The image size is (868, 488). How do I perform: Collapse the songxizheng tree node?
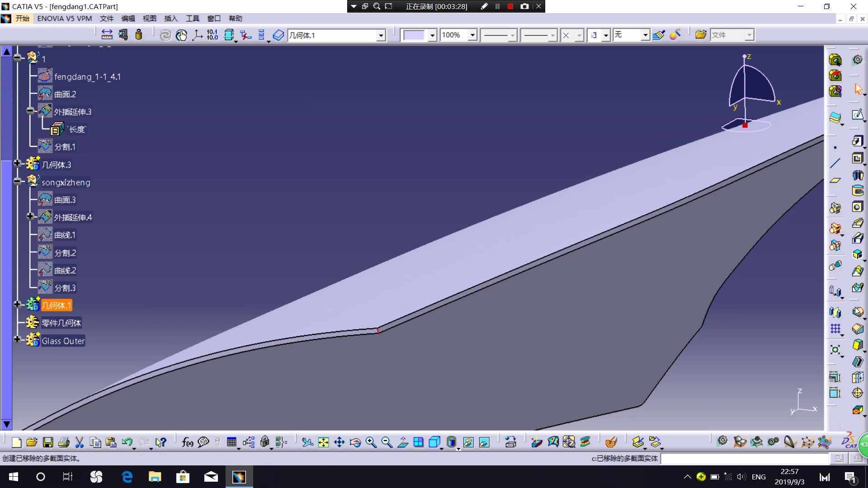tap(17, 181)
